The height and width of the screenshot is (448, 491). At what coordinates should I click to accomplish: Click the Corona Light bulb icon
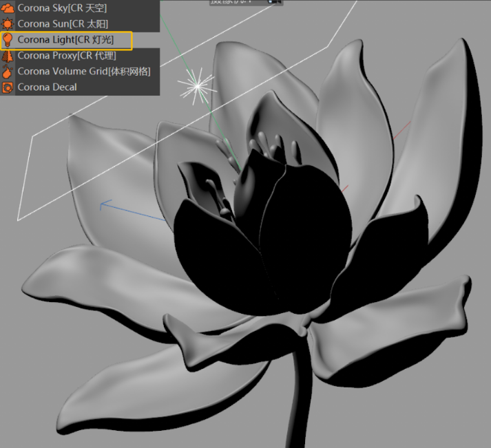pos(8,40)
